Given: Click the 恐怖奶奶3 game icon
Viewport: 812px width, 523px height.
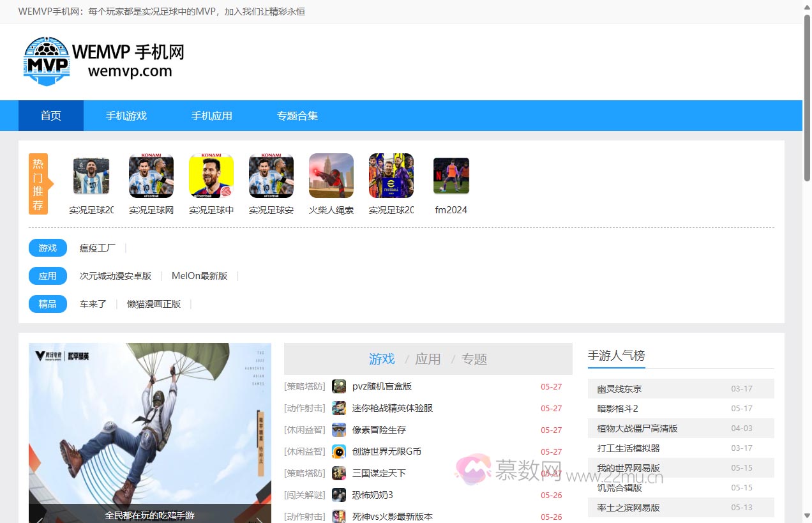Looking at the screenshot, I should coord(338,495).
